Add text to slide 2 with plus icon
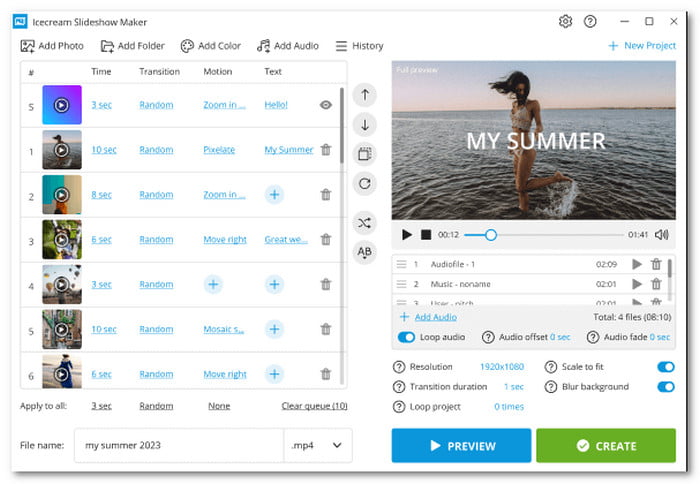The image size is (700, 484). coord(275,195)
